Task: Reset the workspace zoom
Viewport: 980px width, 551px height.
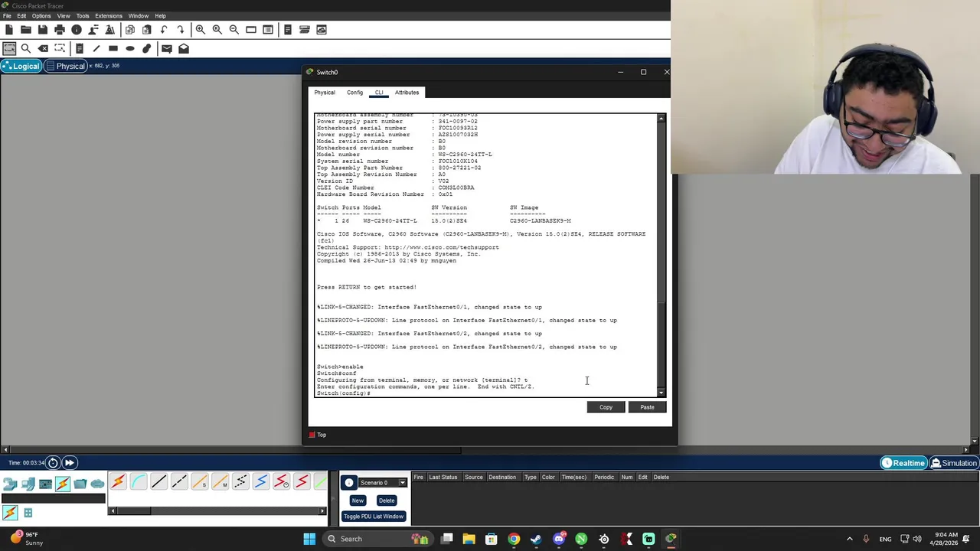Action: coord(217,30)
